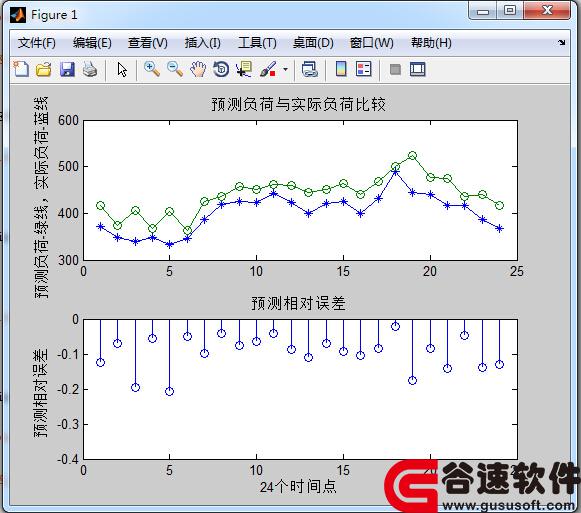
Task: Toggle the Insert Legend icon
Action: click(363, 69)
